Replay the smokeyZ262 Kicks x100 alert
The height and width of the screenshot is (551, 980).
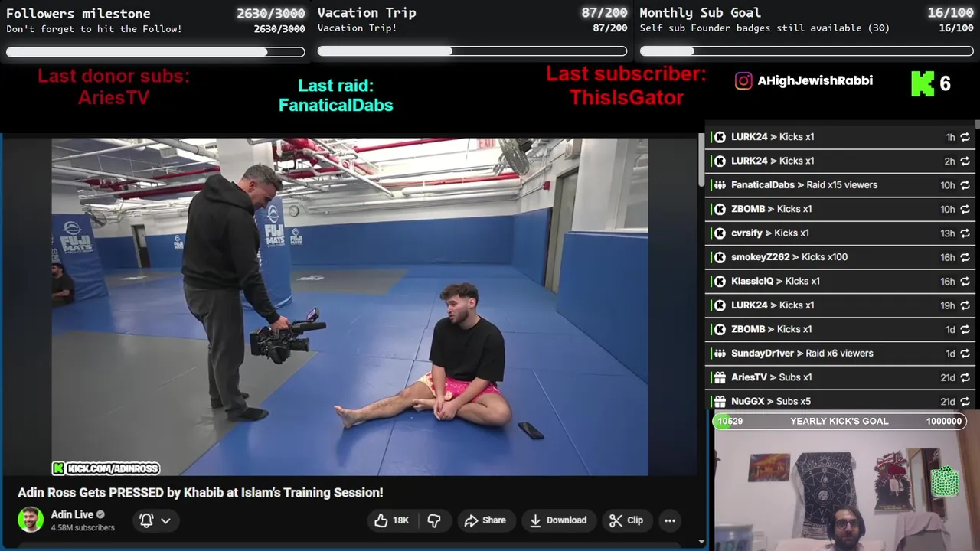pyautogui.click(x=965, y=257)
